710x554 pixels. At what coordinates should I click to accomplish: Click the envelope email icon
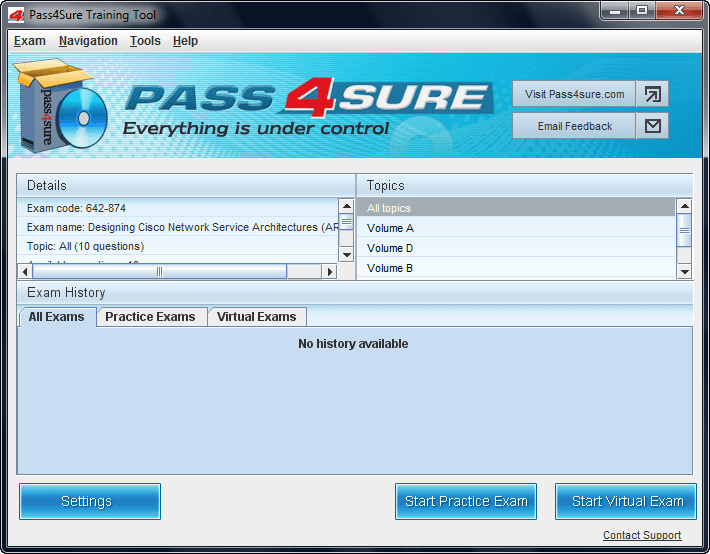(652, 126)
